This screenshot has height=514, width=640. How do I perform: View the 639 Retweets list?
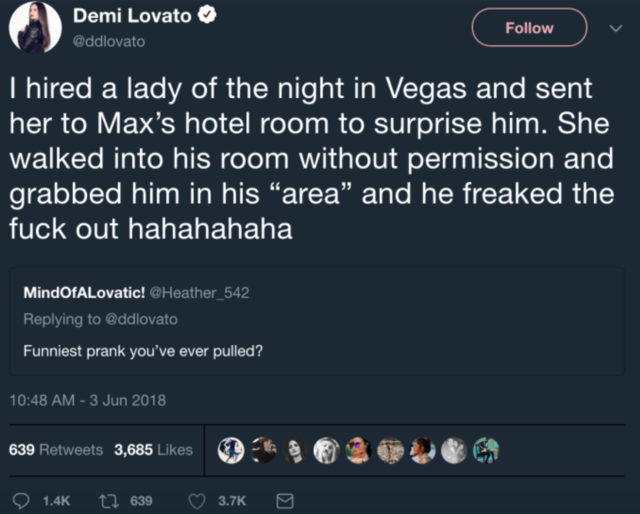coord(55,450)
